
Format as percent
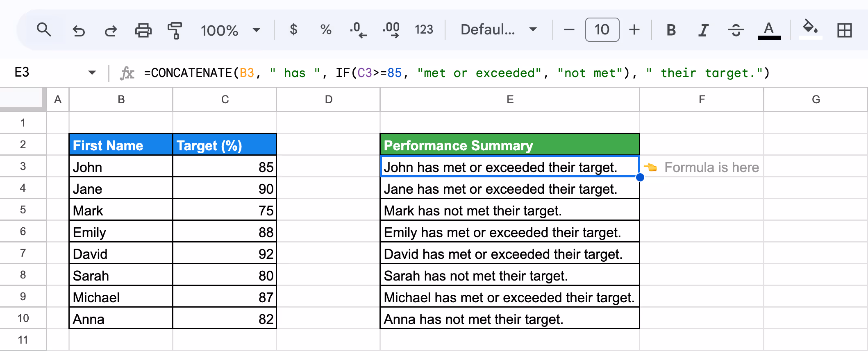[326, 29]
